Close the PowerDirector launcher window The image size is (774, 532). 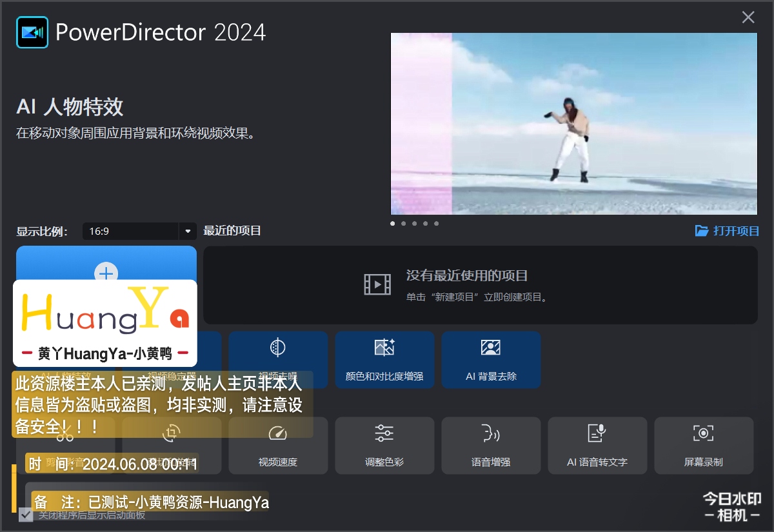(748, 17)
